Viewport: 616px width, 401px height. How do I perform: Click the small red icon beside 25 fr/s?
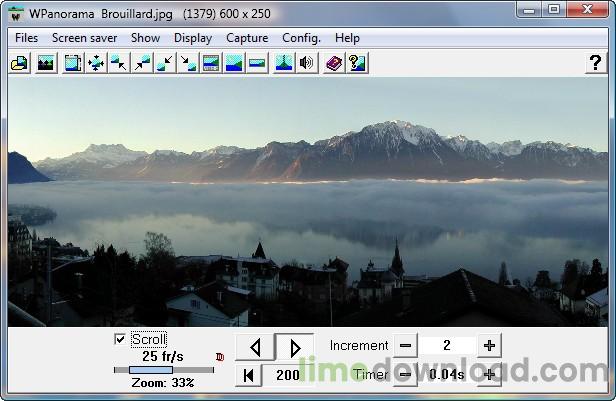tap(220, 357)
